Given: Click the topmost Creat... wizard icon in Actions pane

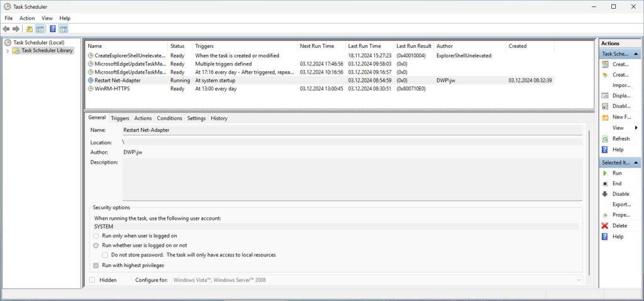Looking at the screenshot, I should 605,64.
